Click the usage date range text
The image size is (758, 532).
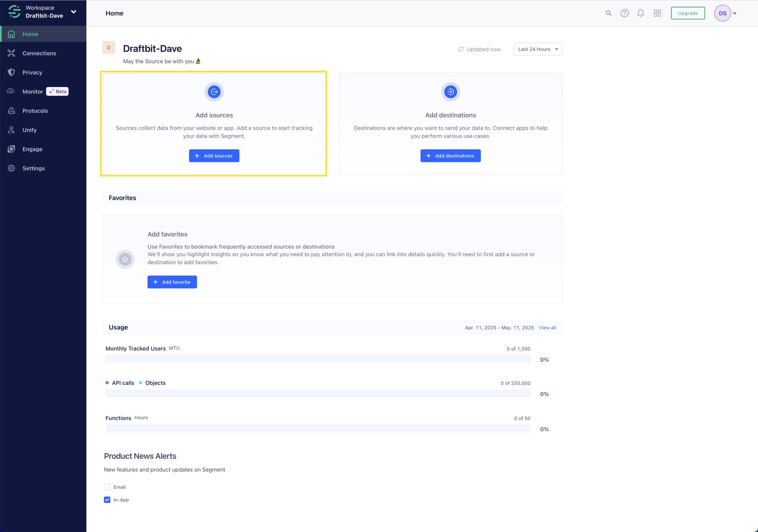499,328
